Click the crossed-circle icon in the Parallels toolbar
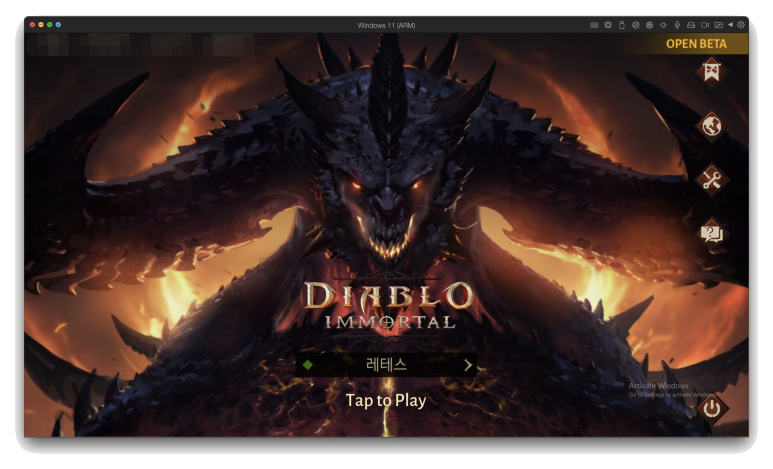 point(635,25)
